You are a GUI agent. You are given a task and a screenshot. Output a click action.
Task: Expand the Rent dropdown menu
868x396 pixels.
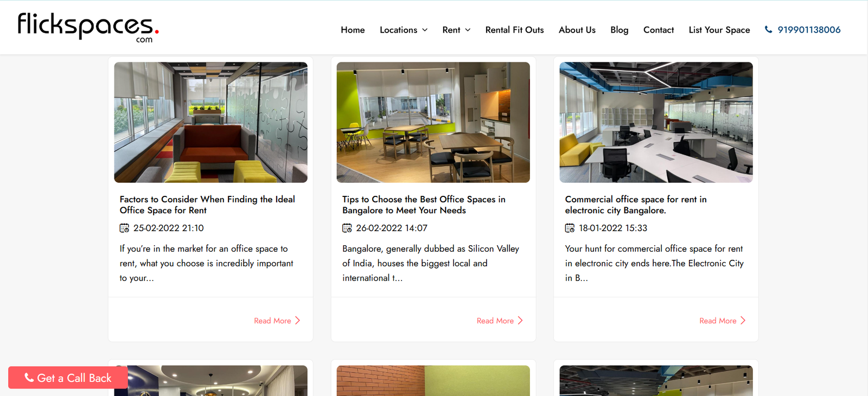(456, 30)
